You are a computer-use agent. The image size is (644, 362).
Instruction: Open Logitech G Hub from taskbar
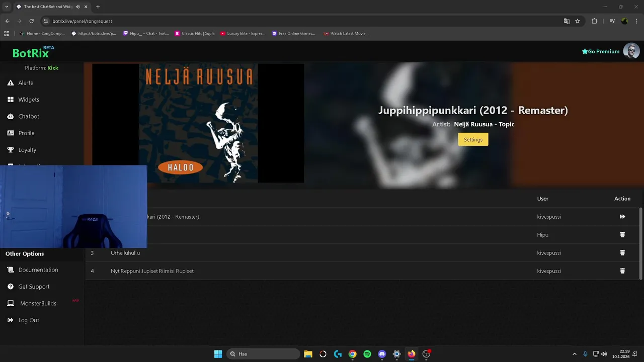(338, 354)
